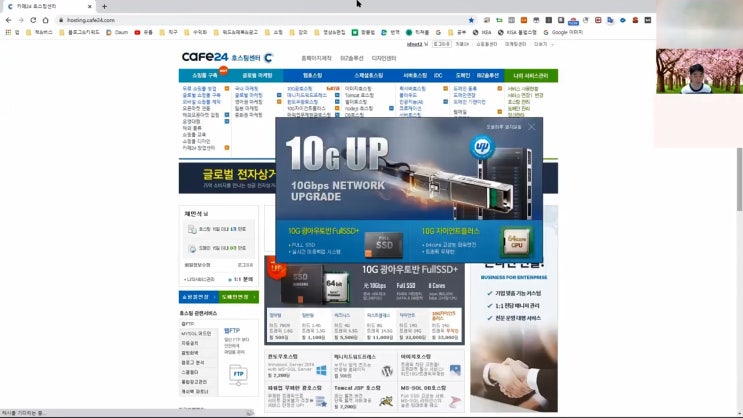Image resolution: width=743 pixels, height=418 pixels.
Task: Open a new tab with the plus button
Action: (104, 7)
